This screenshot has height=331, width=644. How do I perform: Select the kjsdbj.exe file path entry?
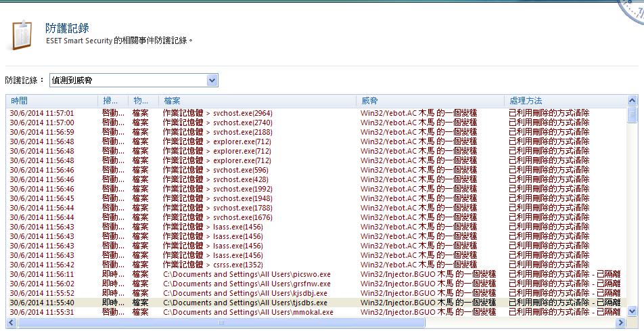click(x=245, y=293)
